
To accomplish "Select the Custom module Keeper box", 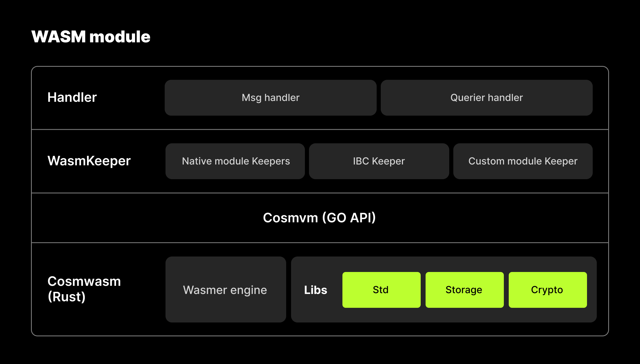I will (523, 161).
